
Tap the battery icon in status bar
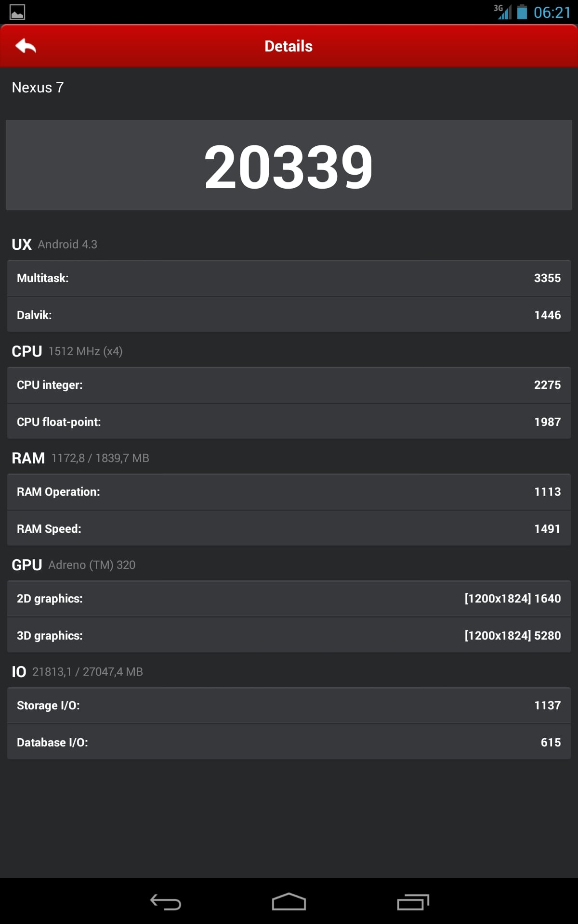522,12
